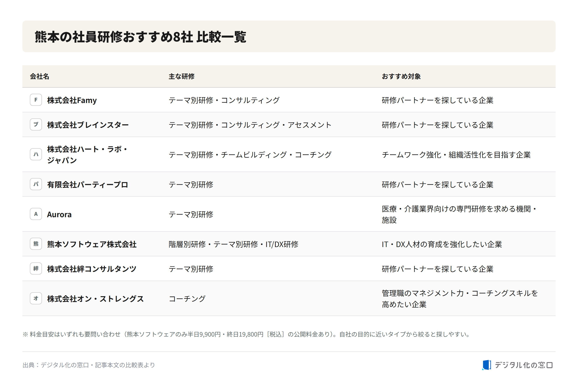Select the 会社名 column header
This screenshot has height=392, width=578.
point(40,76)
